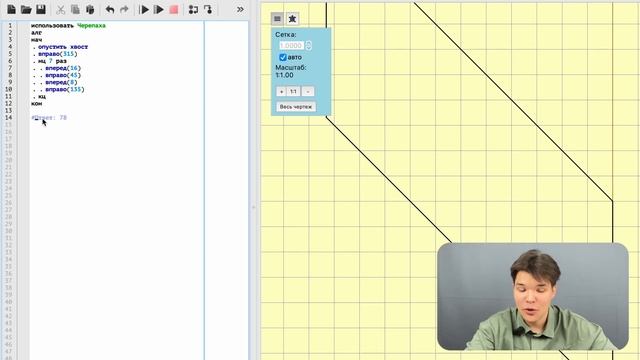
Task: Cut the selected code
Action: pos(60,9)
